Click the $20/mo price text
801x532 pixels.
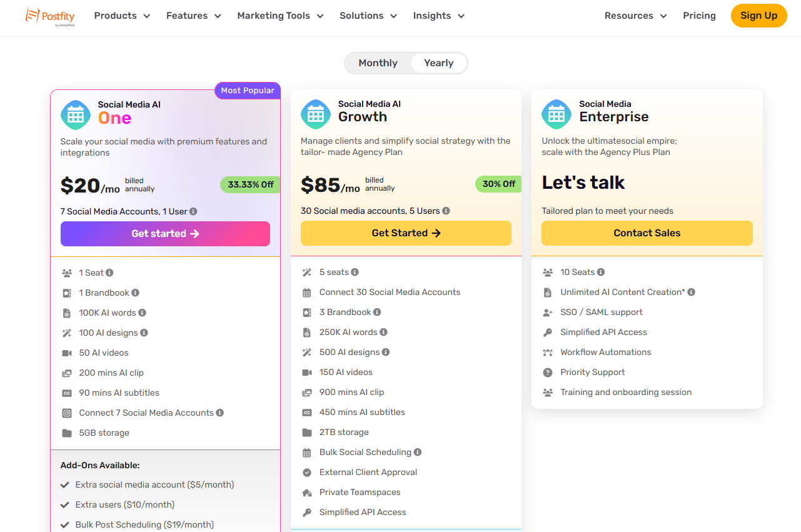point(90,186)
